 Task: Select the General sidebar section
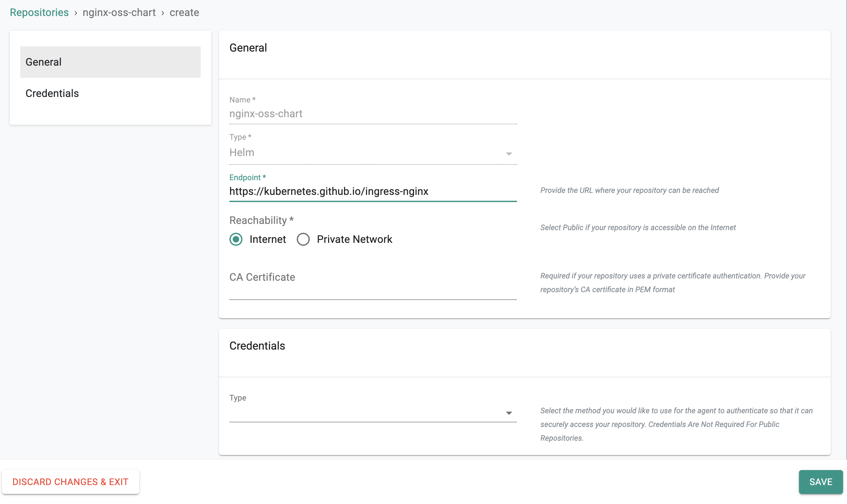[x=110, y=62]
